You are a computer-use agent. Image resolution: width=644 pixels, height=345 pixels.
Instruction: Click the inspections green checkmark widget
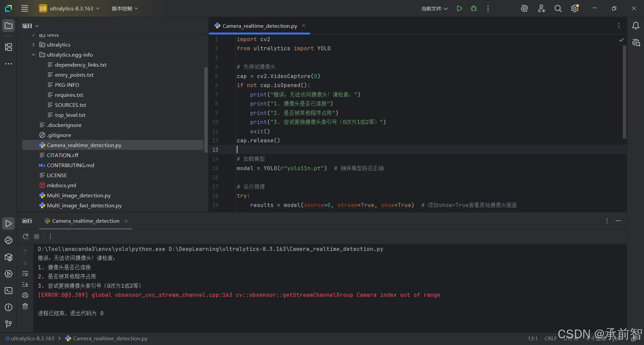[621, 40]
